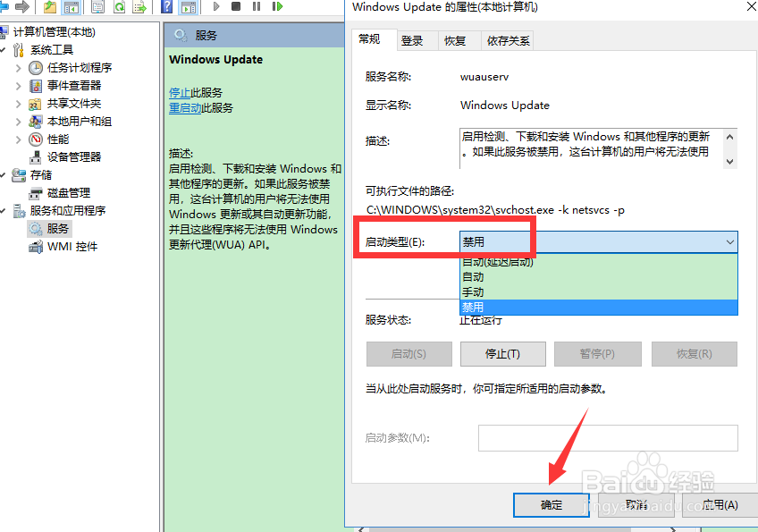This screenshot has height=532, width=758.
Task: Choose 禁用 option in dropdown list
Action: [x=599, y=307]
